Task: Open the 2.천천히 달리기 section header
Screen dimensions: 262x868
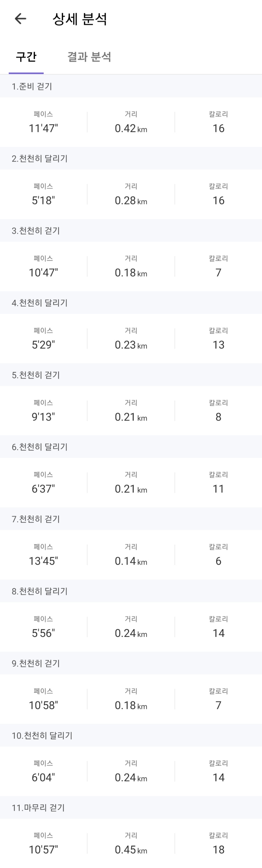Action: coord(131,158)
